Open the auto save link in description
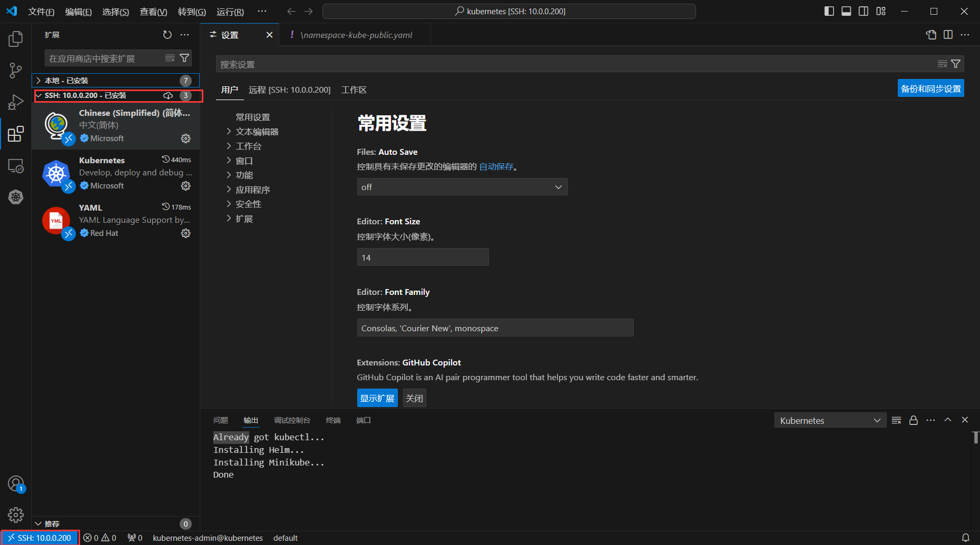The width and height of the screenshot is (980, 545). tap(496, 166)
